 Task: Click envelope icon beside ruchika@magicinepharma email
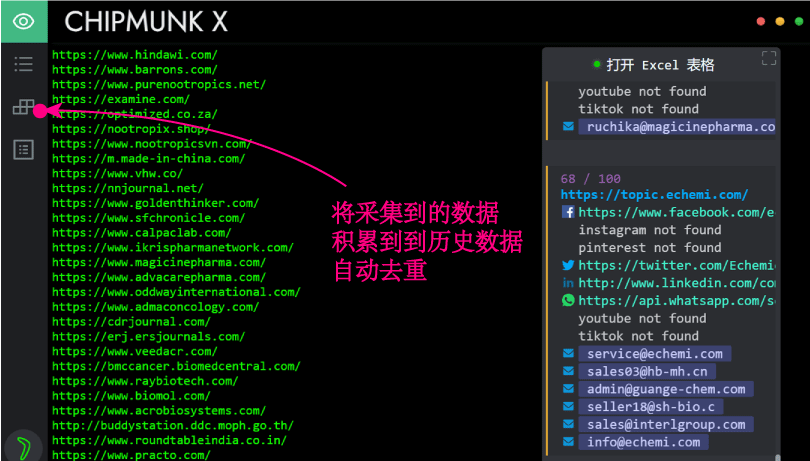568,127
